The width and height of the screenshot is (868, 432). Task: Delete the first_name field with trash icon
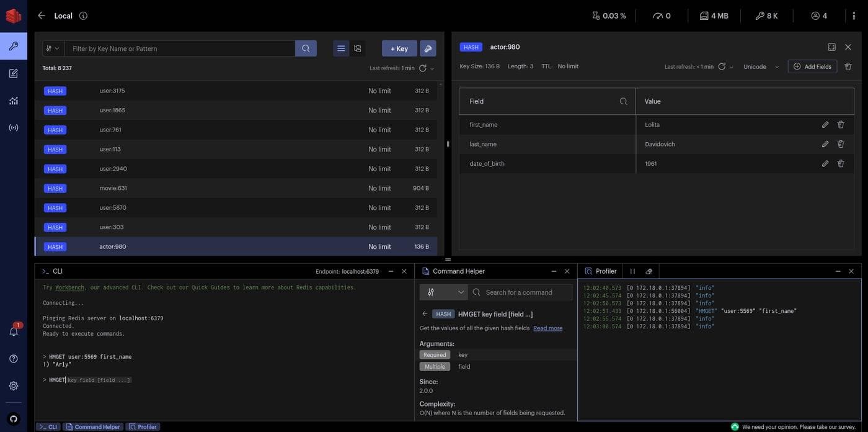coord(841,125)
